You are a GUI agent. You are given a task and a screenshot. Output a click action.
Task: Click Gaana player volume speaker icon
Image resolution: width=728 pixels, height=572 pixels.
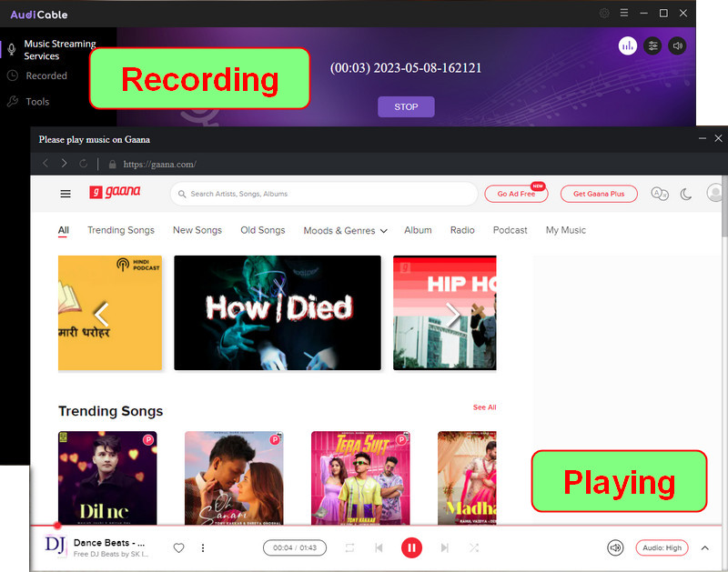[x=615, y=547]
